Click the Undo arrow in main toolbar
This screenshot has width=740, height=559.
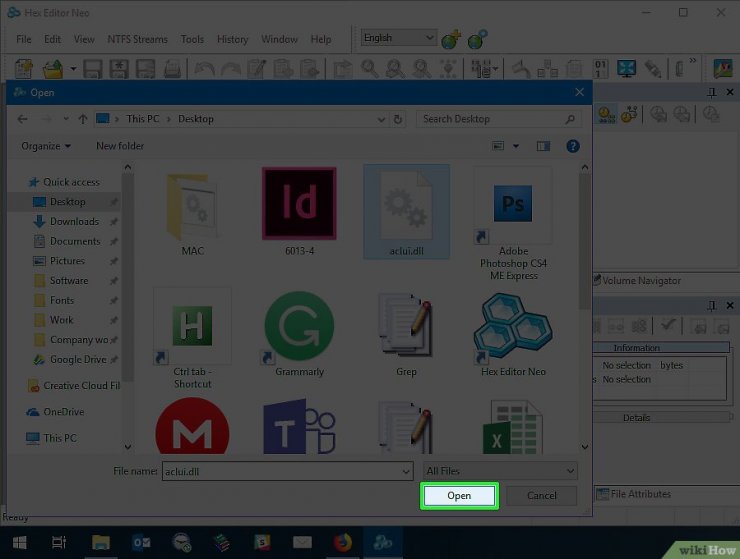pos(204,69)
